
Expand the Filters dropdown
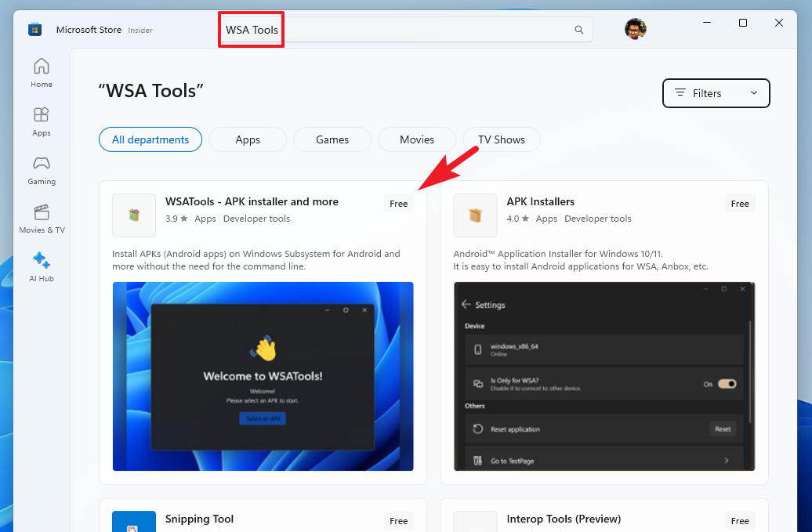coord(716,93)
